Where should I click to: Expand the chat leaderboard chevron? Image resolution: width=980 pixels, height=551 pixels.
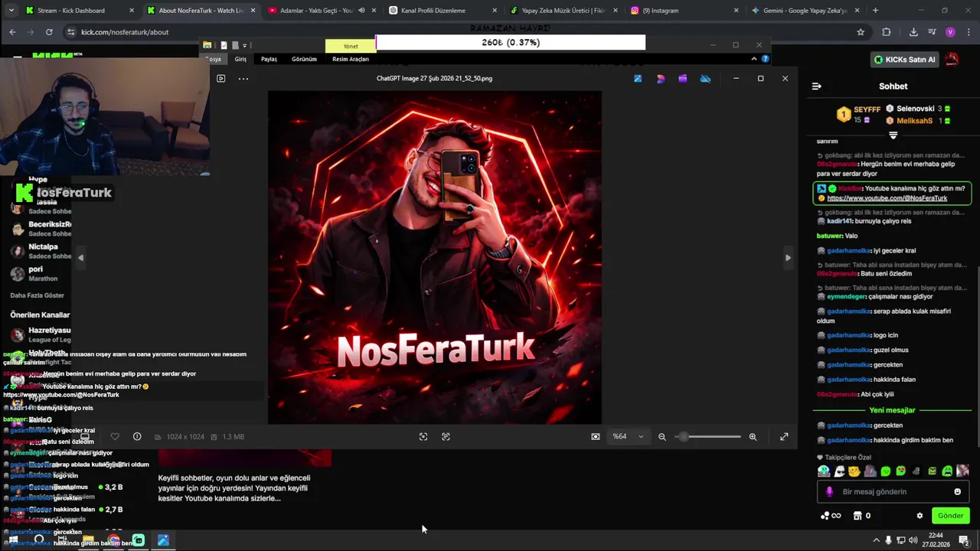[x=893, y=135]
